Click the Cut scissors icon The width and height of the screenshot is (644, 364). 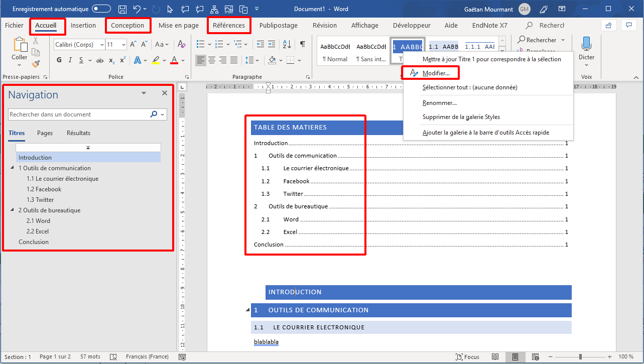[36, 41]
